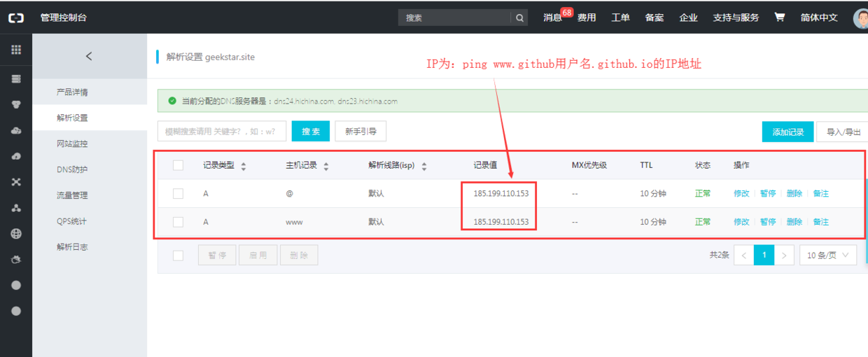
Task: Select 网站监控 in side menu
Action: pyautogui.click(x=90, y=143)
